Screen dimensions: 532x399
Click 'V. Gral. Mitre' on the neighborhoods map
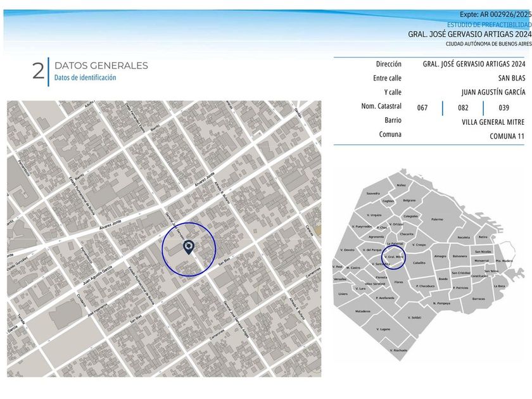click(x=393, y=257)
